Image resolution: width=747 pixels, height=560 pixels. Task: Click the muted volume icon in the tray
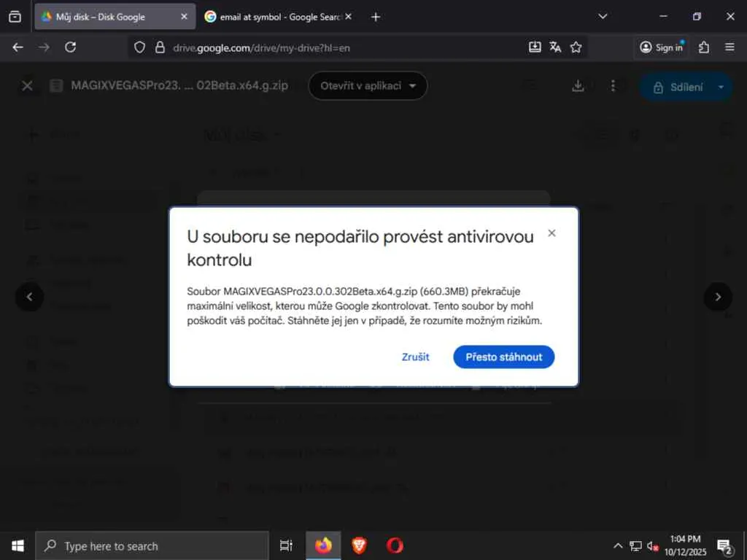653,545
